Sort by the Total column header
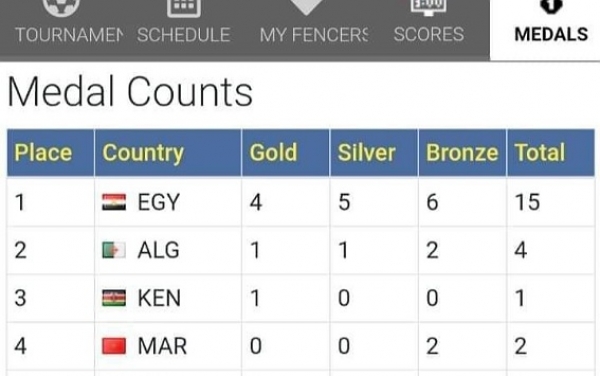Image resolution: width=600 pixels, height=376 pixels. point(540,152)
